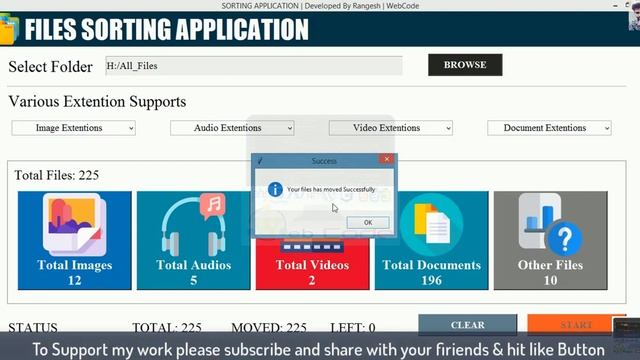
Task: Open the Audio Extentions dropdown
Action: pos(232,128)
